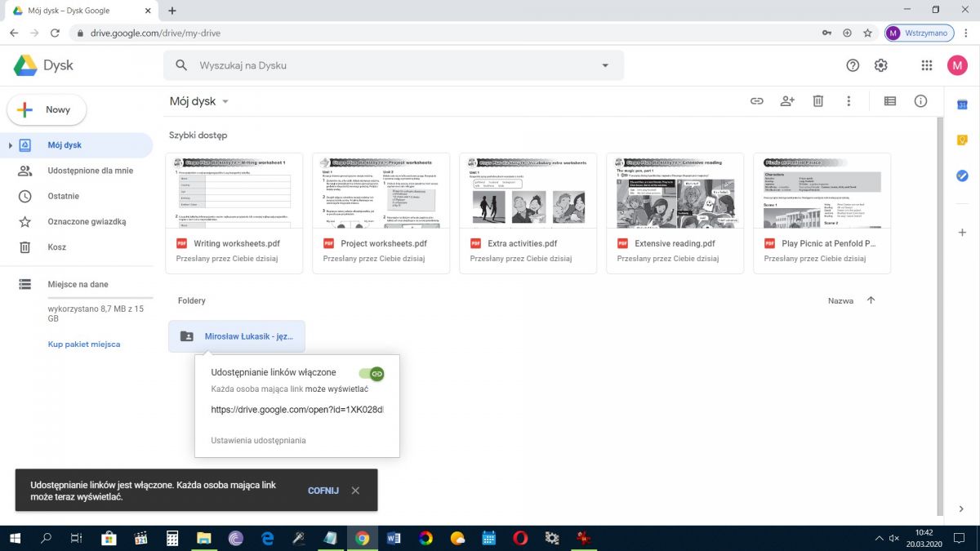Screen dimensions: 980x551
Task: Hide the side panel with the chevron
Action: click(962, 509)
